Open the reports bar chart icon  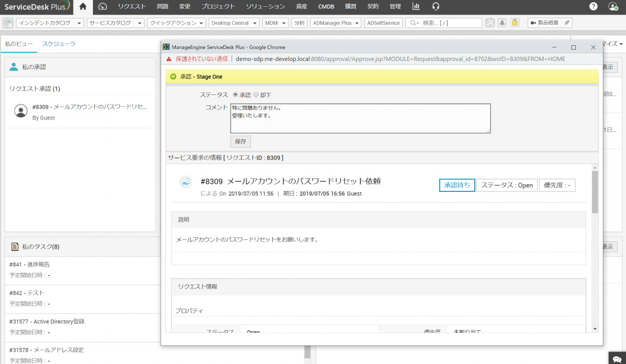pos(416,7)
